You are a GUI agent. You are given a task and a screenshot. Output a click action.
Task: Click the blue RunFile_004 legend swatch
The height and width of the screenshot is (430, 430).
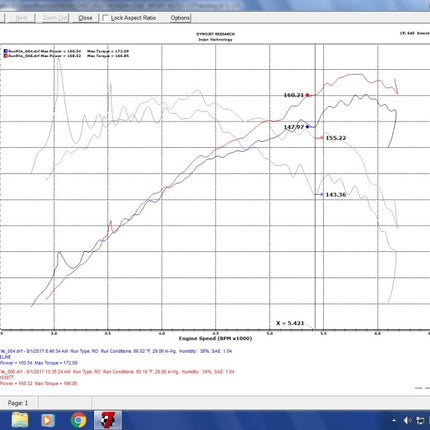6,51
